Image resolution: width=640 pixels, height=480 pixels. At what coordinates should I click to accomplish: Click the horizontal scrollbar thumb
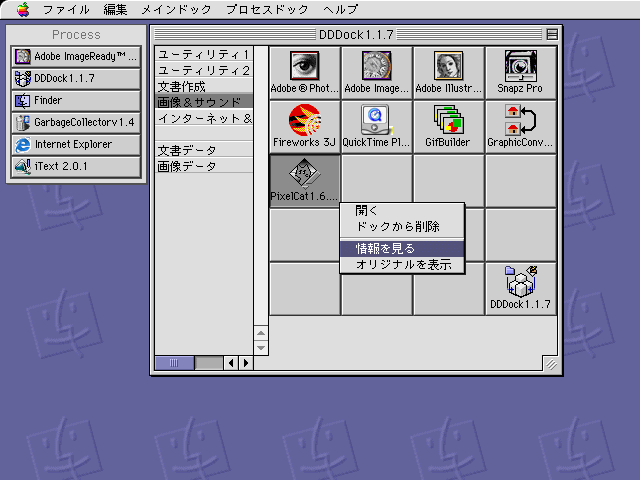pos(174,363)
